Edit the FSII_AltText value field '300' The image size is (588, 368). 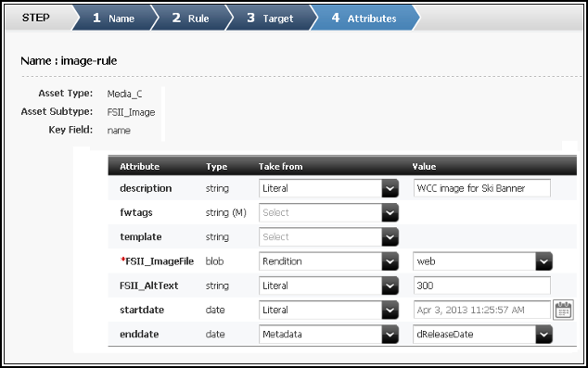pyautogui.click(x=482, y=286)
